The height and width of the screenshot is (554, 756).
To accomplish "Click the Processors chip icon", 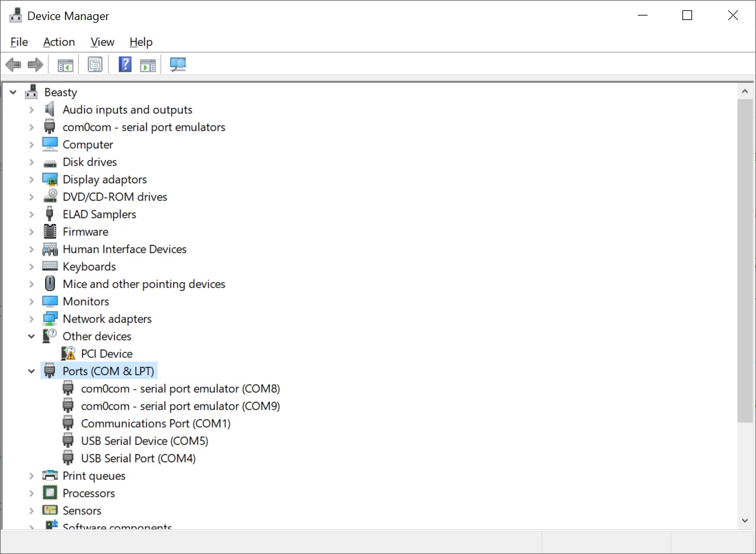I will (50, 493).
